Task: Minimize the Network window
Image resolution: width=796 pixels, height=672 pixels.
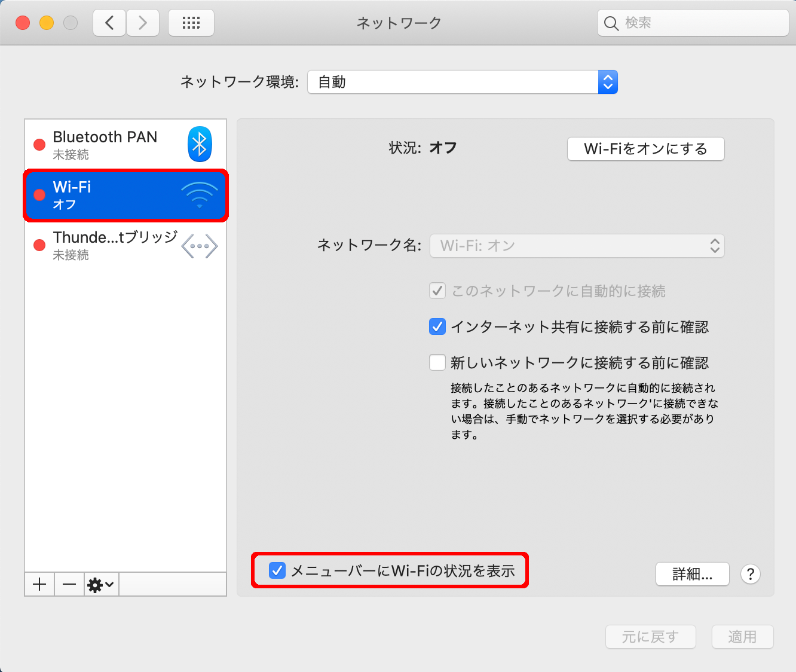Action: pyautogui.click(x=47, y=23)
